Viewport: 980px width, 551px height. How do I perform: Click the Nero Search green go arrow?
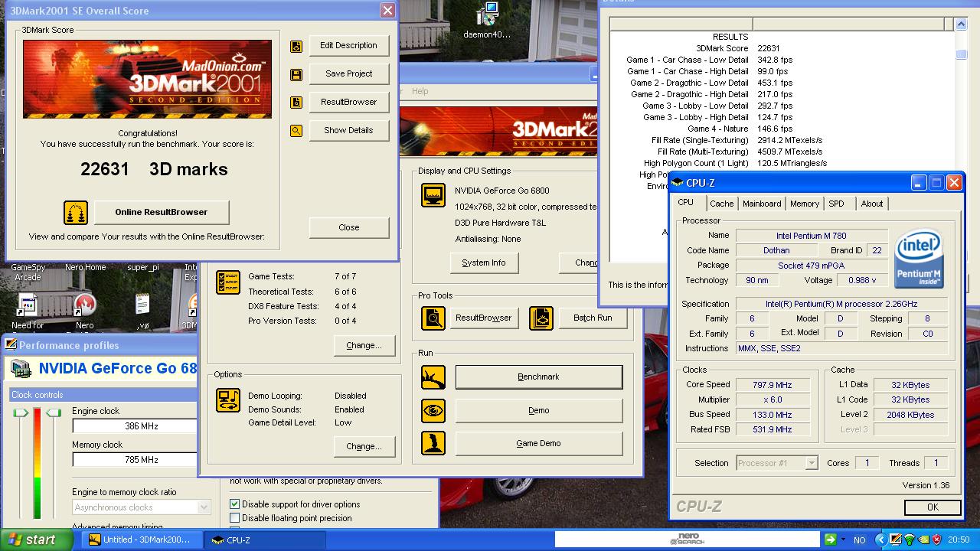(x=831, y=540)
